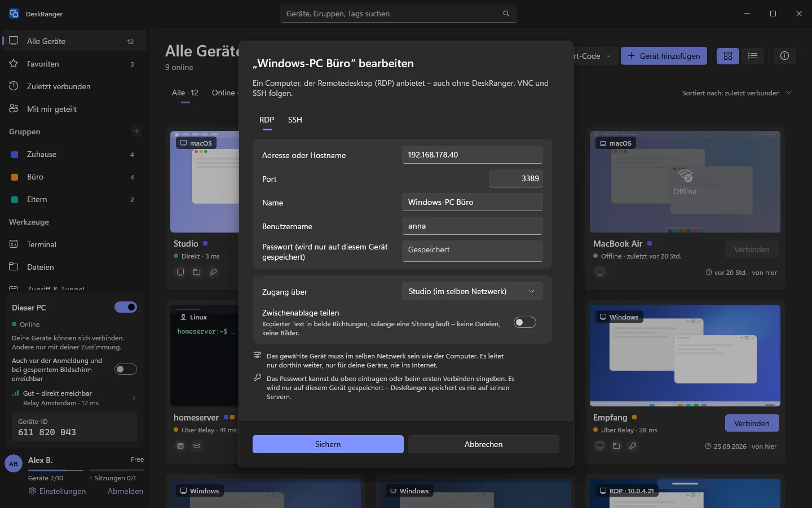Open the Zugang über dropdown
The height and width of the screenshot is (508, 812).
tap(473, 291)
